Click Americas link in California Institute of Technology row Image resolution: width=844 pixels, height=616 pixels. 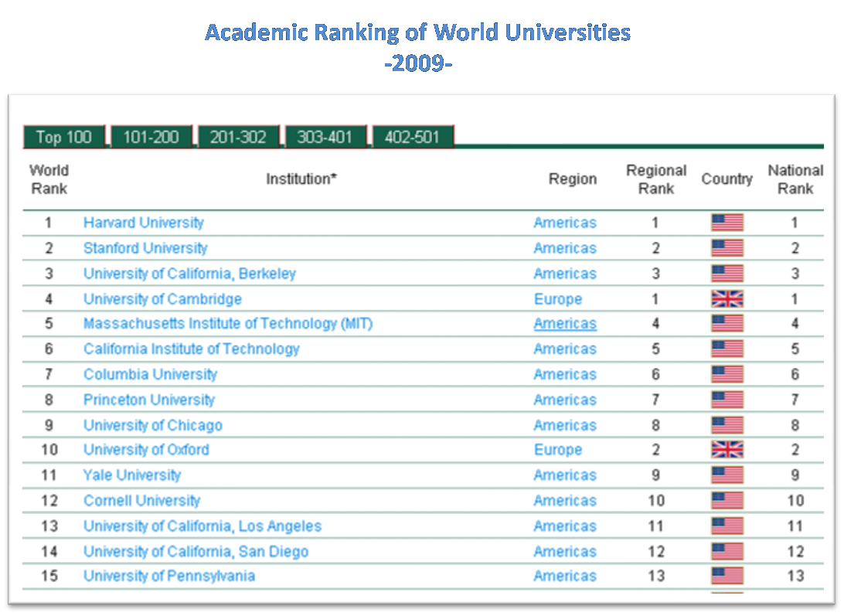[565, 349]
